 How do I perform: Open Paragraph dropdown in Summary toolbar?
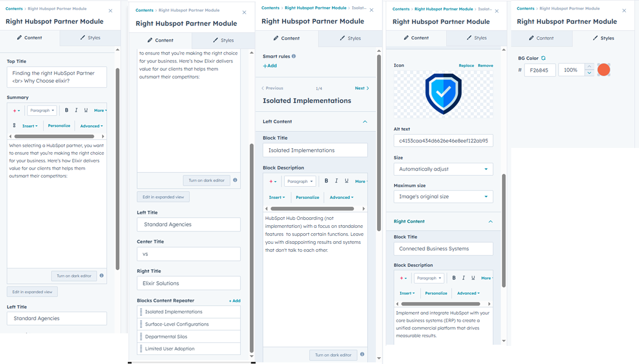point(42,111)
